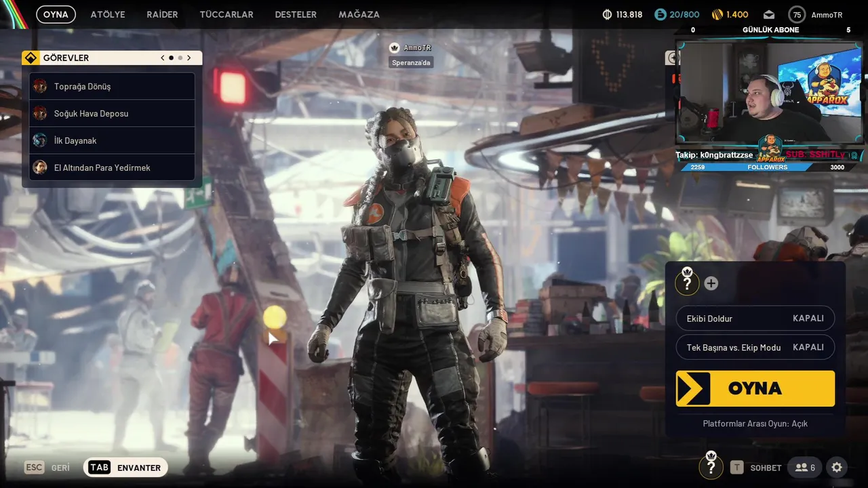Screen dimensions: 868x488
Task: Go to previous quest page arrow
Action: [163, 58]
